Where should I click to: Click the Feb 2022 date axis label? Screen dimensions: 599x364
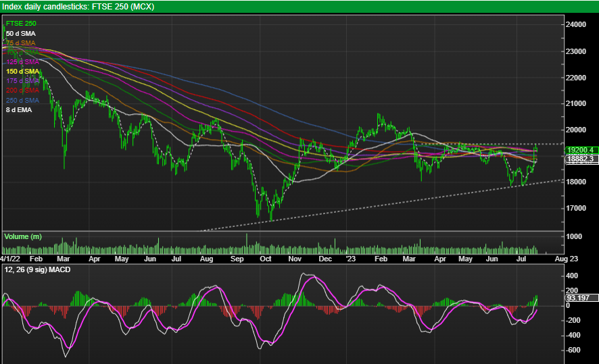(x=37, y=259)
